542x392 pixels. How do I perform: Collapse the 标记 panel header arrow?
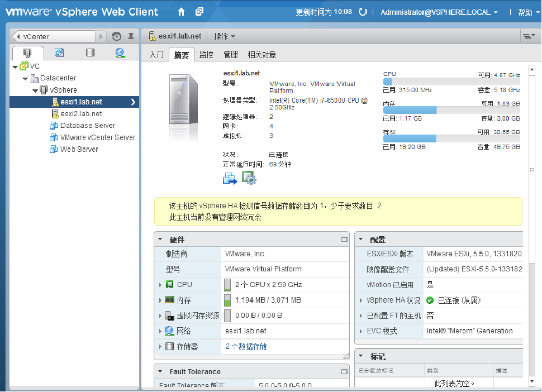click(361, 356)
